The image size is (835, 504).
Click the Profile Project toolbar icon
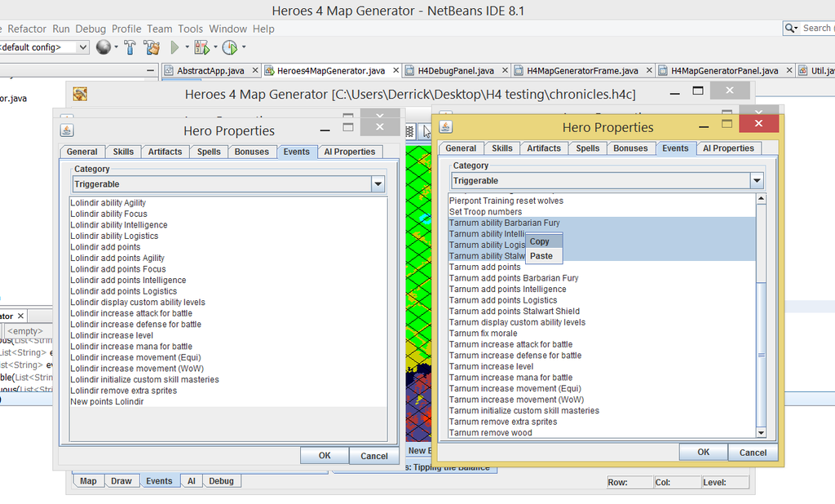coord(229,47)
